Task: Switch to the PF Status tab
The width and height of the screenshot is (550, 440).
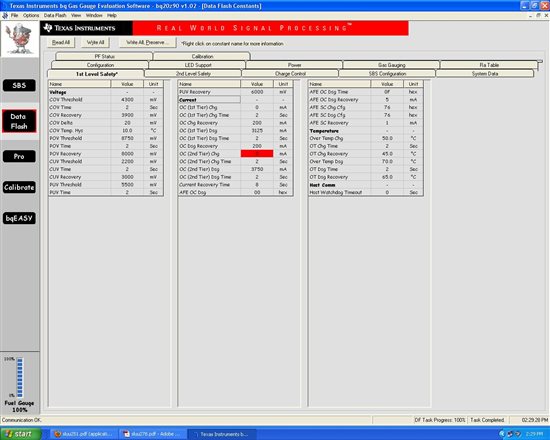Action: click(104, 56)
